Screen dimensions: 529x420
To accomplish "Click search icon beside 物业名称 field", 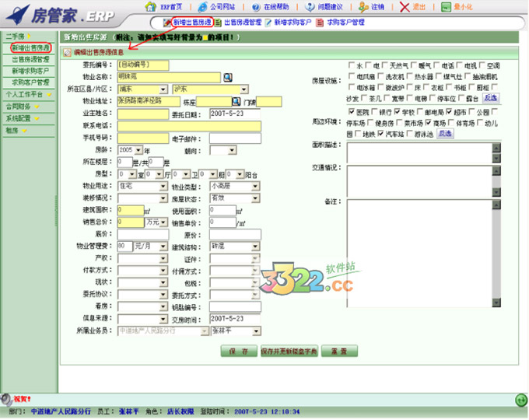I will 228,78.
